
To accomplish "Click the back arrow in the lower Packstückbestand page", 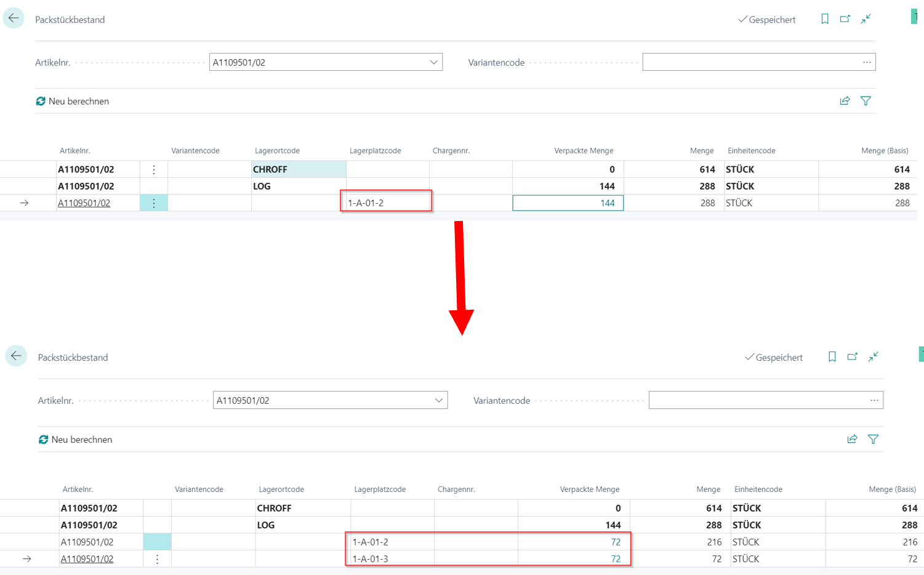I will pos(16,356).
